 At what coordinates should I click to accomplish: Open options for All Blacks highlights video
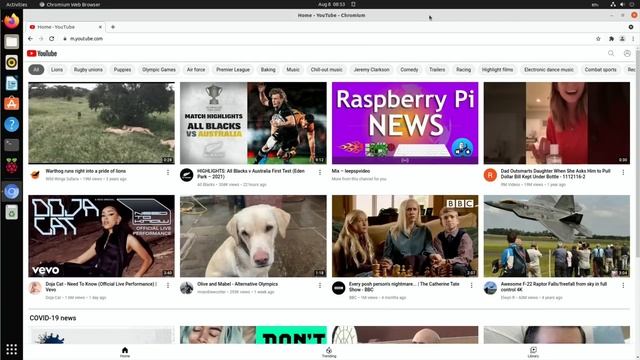(x=320, y=173)
